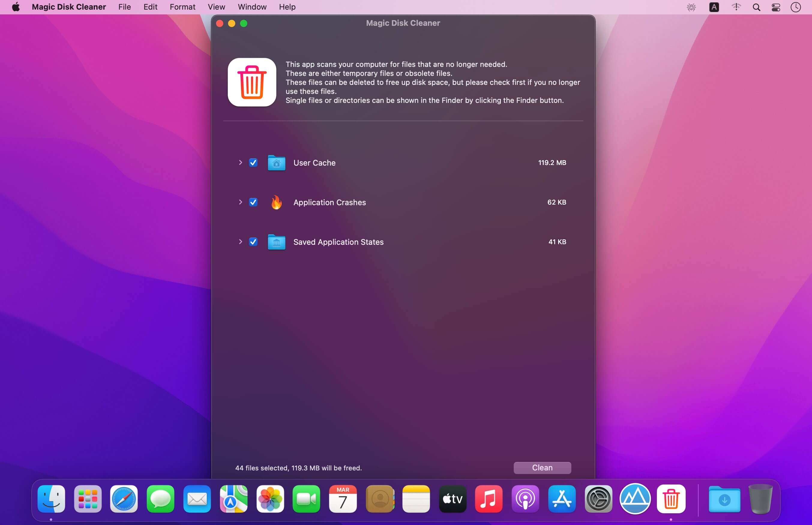This screenshot has width=812, height=525.
Task: Toggle checkbox for User Cache
Action: [253, 162]
